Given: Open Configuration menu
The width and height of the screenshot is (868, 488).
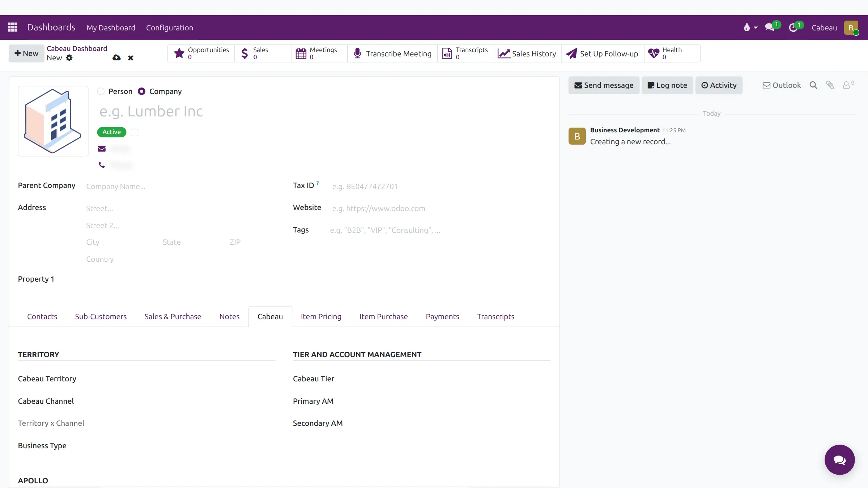Looking at the screenshot, I should [x=170, y=27].
